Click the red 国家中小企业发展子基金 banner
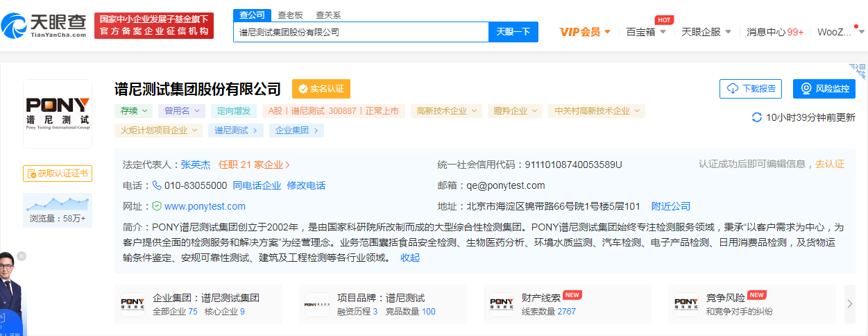 tap(154, 26)
